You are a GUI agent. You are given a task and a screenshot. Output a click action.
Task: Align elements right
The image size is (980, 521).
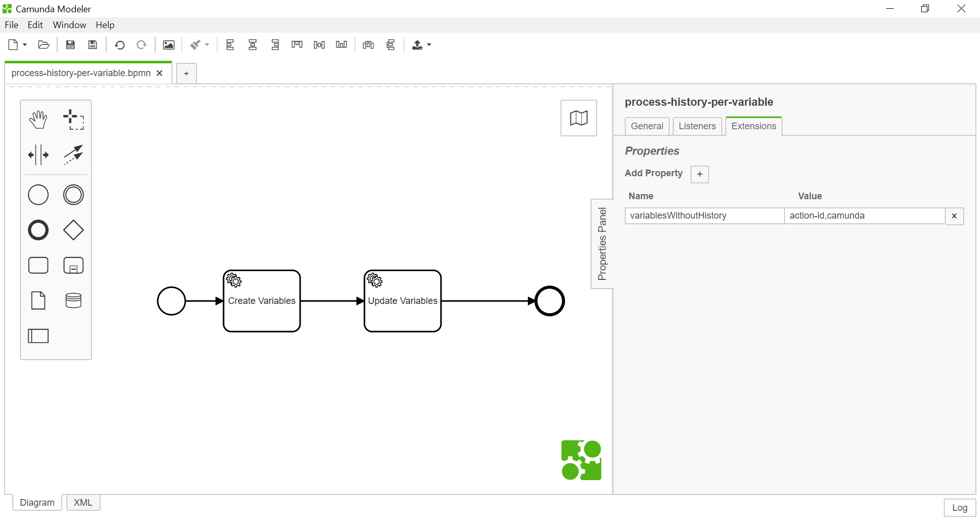tap(275, 45)
